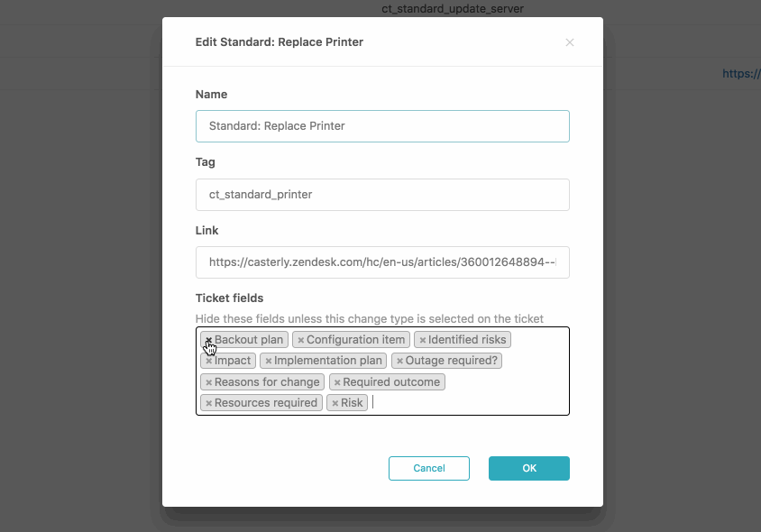Image resolution: width=761 pixels, height=532 pixels.
Task: Cancel editing the change type
Action: pyautogui.click(x=429, y=468)
